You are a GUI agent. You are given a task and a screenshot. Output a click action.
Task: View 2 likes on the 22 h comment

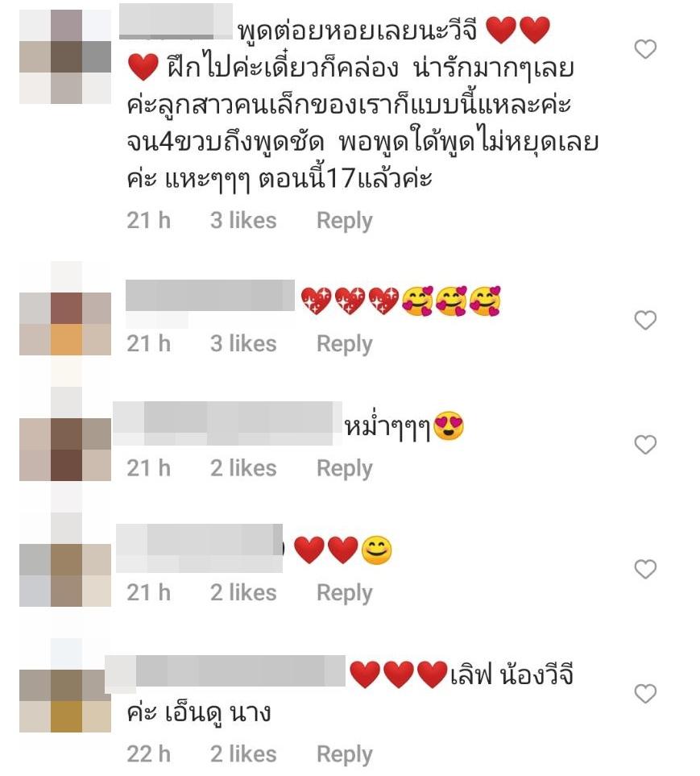(243, 754)
